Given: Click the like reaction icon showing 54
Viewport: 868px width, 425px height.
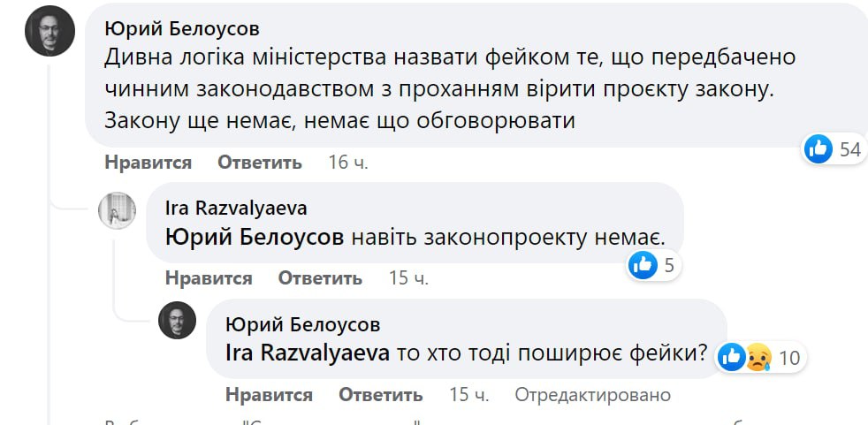Looking at the screenshot, I should (819, 149).
